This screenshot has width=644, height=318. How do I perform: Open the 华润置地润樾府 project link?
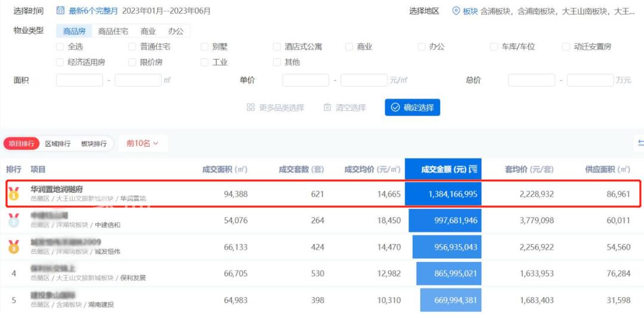(x=57, y=189)
